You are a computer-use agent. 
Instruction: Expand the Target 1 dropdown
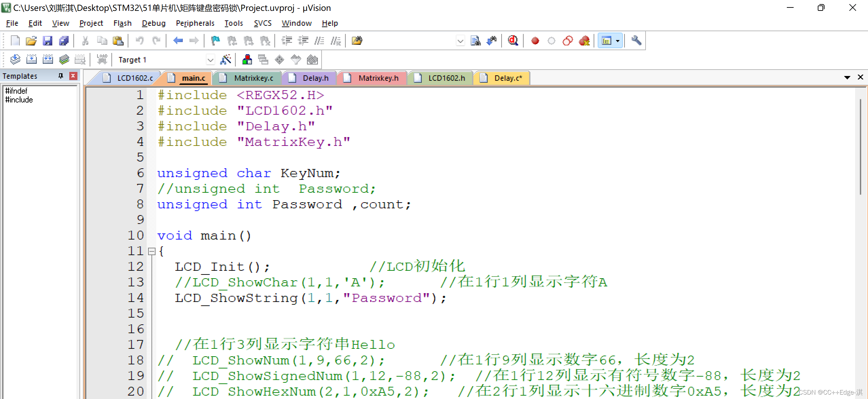coord(210,60)
